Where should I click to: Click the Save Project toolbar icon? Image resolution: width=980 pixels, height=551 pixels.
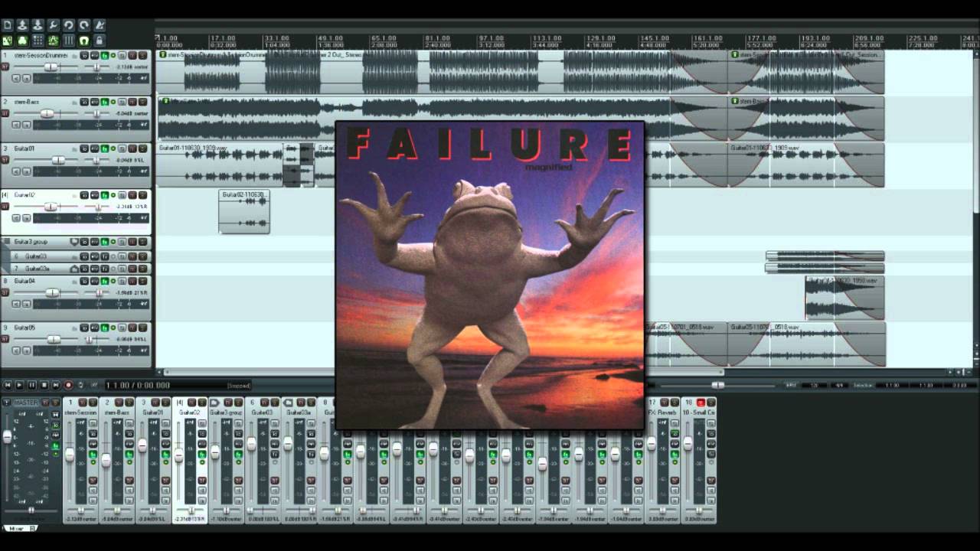coord(38,25)
